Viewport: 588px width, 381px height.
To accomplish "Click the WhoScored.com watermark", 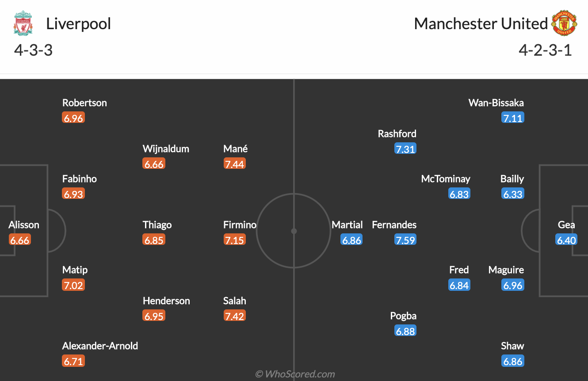I will tap(295, 374).
